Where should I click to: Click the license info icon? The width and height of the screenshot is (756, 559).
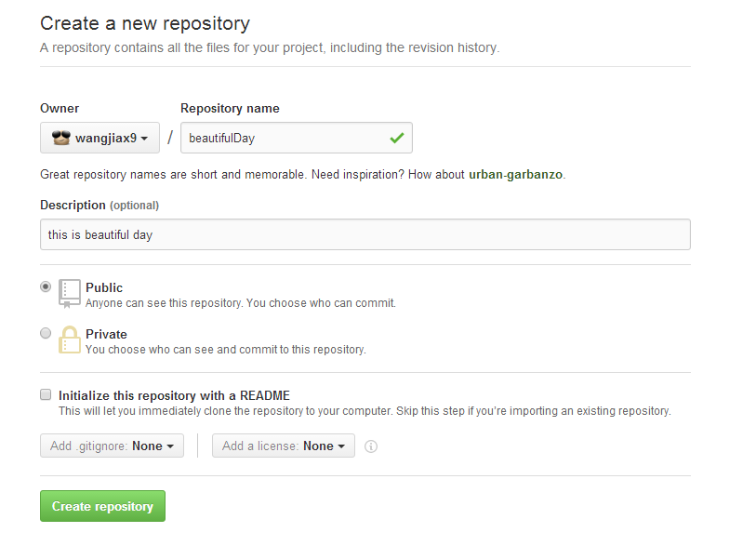[371, 446]
